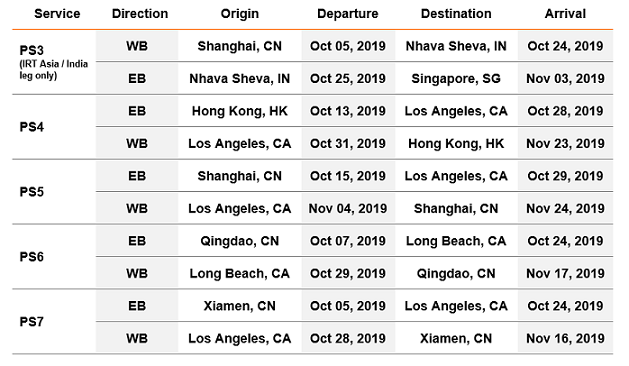This screenshot has height=366, width=629.
Task: Click the Departure column header
Action: click(x=347, y=14)
